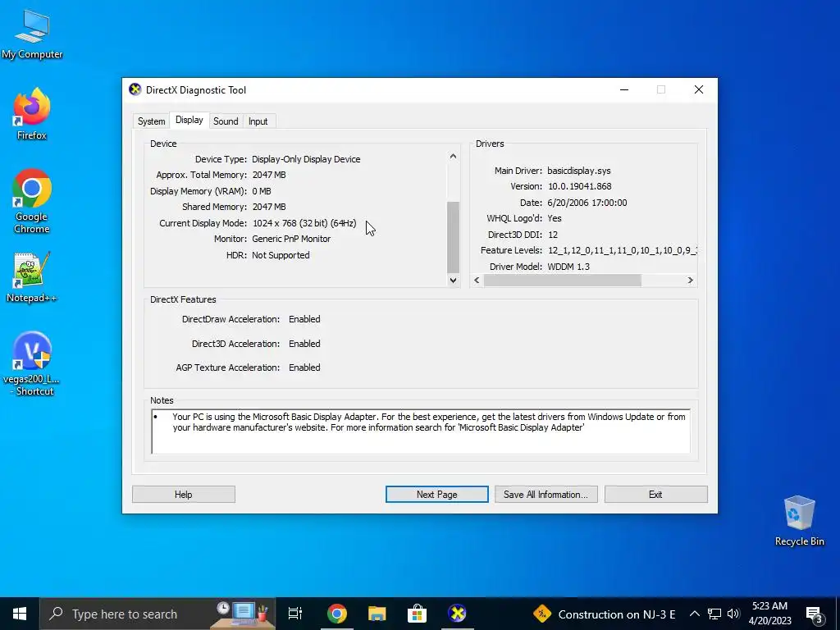The image size is (840, 630).
Task: Click the taskbar clock and date
Action: point(769,614)
